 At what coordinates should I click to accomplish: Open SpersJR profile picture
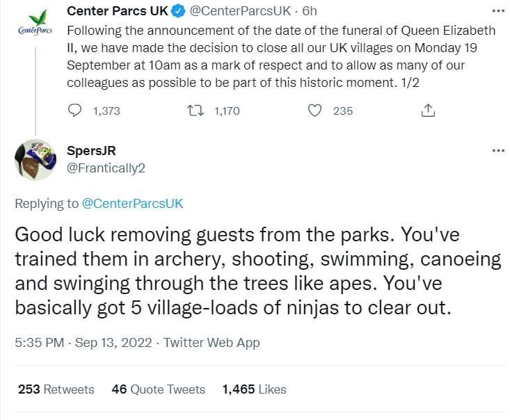(35, 159)
